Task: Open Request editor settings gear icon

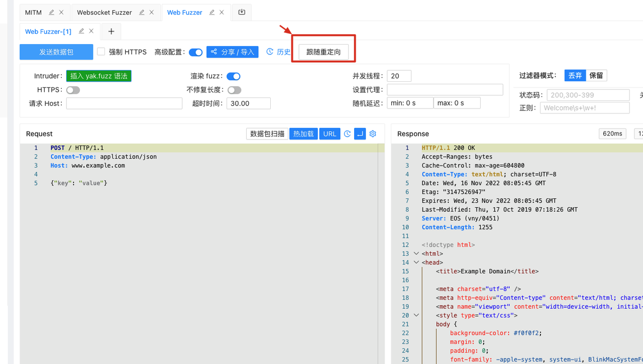Action: pos(373,134)
